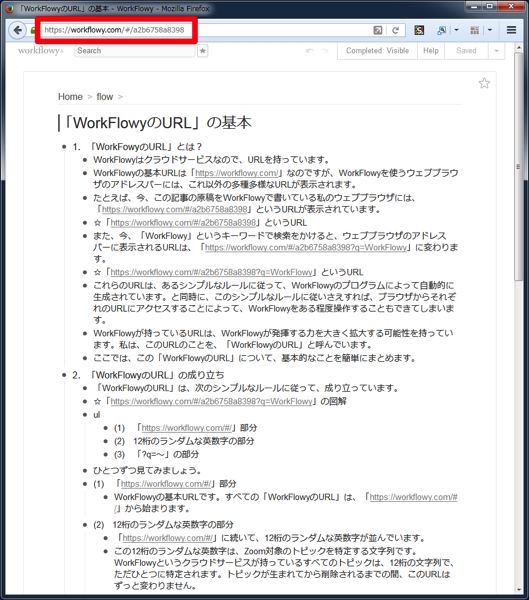Click the text (3) 「?q=～」の部分

pyautogui.click(x=157, y=454)
